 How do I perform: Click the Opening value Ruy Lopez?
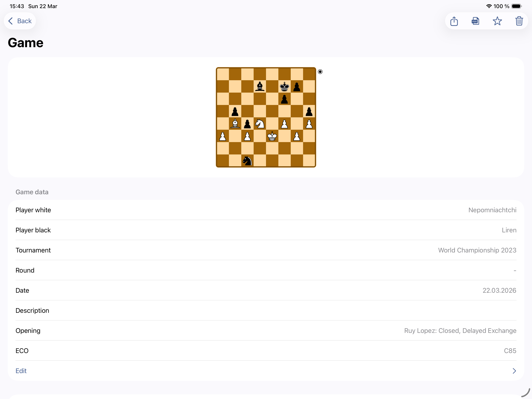click(460, 330)
